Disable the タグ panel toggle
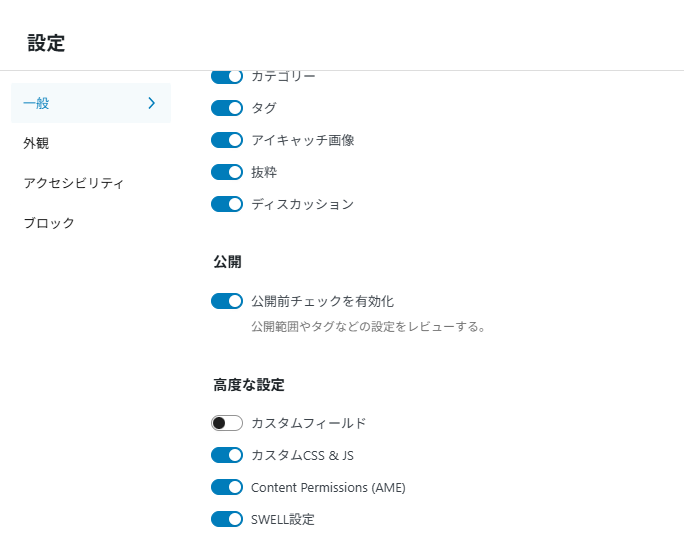 [227, 108]
